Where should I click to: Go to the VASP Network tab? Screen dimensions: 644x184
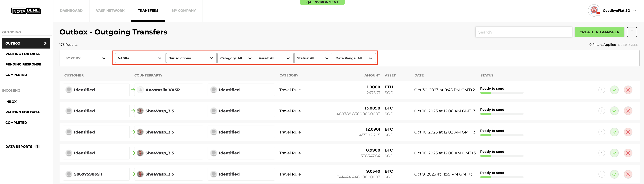(x=110, y=10)
